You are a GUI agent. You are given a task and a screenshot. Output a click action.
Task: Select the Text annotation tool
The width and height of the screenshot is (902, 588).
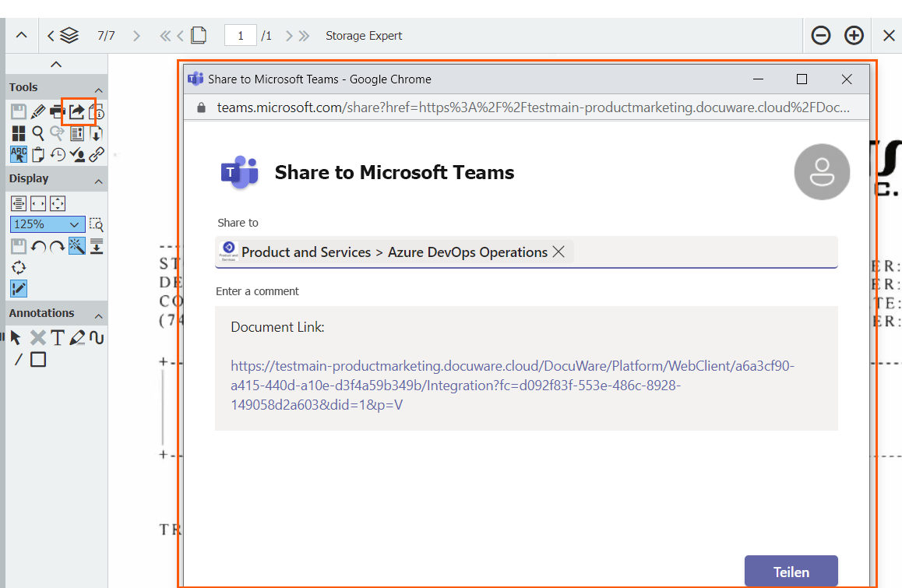point(58,337)
